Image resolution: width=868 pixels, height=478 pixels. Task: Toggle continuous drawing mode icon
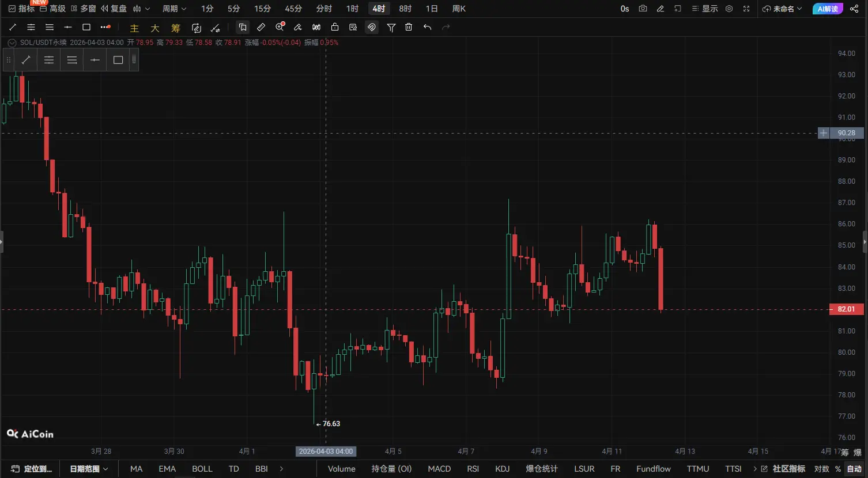(x=197, y=28)
